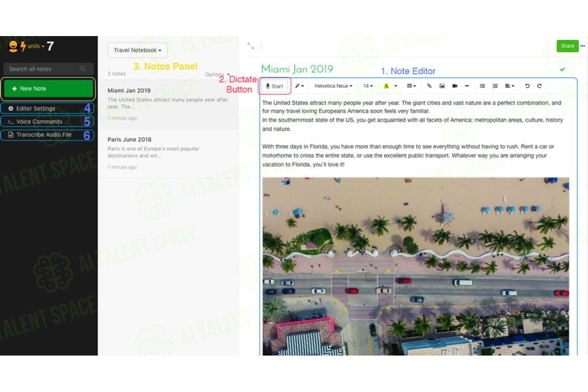
Task: Click the green Share button
Action: pos(567,46)
